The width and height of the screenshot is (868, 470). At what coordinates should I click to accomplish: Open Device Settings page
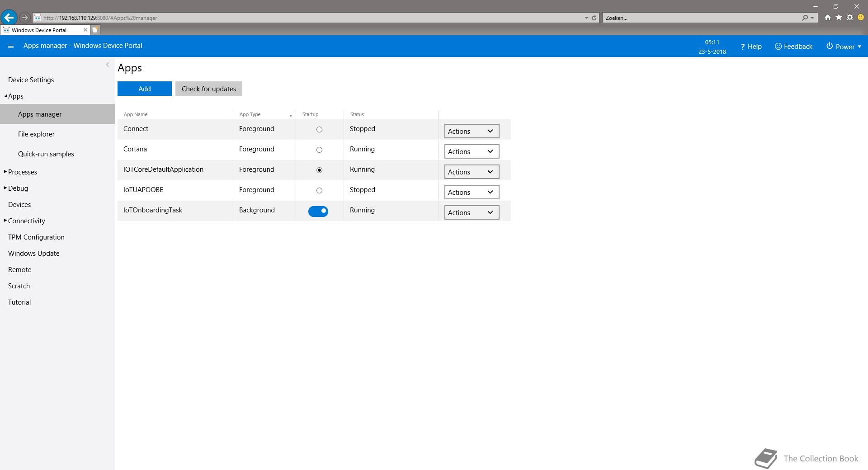[31, 80]
